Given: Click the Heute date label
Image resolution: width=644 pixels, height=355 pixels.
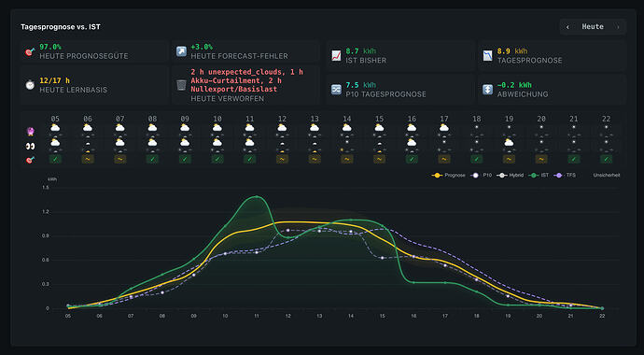Looking at the screenshot, I should (593, 27).
